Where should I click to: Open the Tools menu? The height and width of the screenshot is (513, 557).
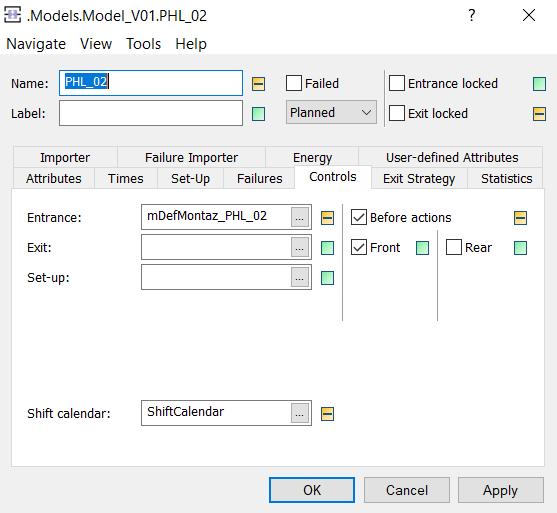point(144,44)
